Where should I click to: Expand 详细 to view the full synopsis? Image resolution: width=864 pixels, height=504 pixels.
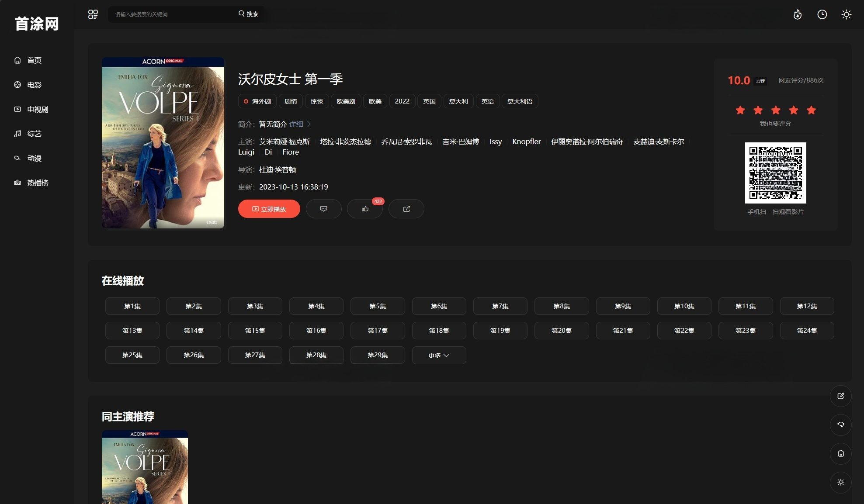(296, 124)
